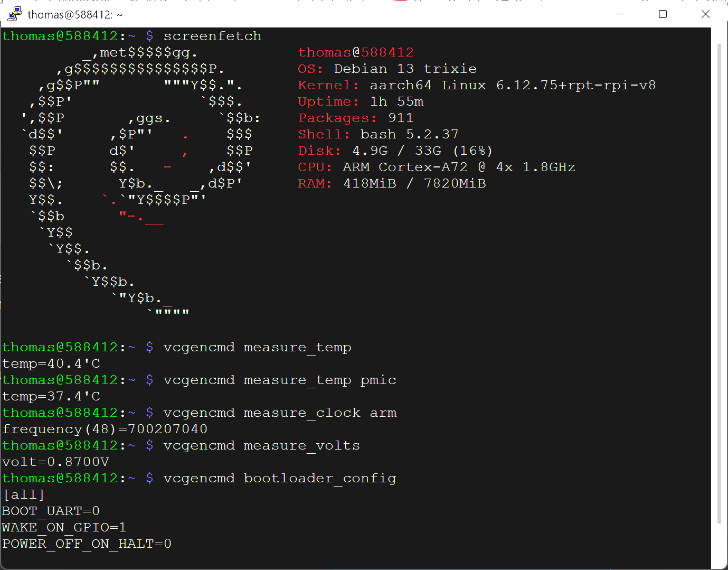Click the 'BOOT_UART=0' line
The image size is (728, 570).
(51, 511)
